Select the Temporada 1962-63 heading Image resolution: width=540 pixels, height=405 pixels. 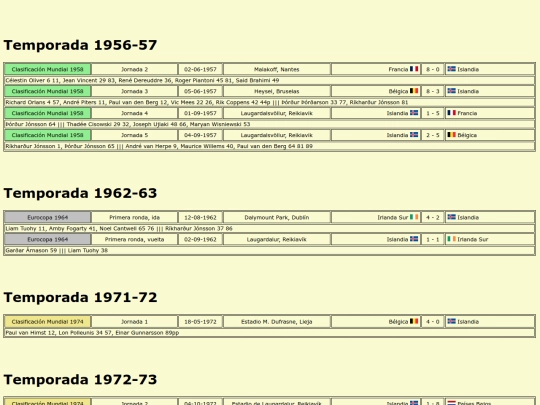pyautogui.click(x=80, y=193)
